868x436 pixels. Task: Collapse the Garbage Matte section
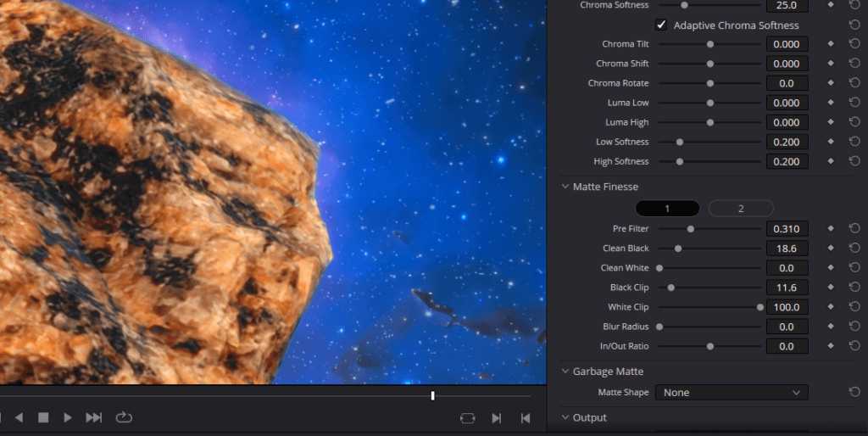(x=565, y=372)
